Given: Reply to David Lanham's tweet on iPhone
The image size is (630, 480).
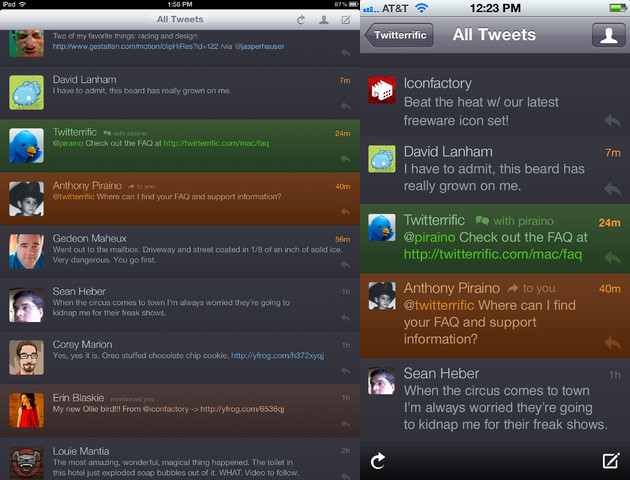Looking at the screenshot, I should click(613, 189).
